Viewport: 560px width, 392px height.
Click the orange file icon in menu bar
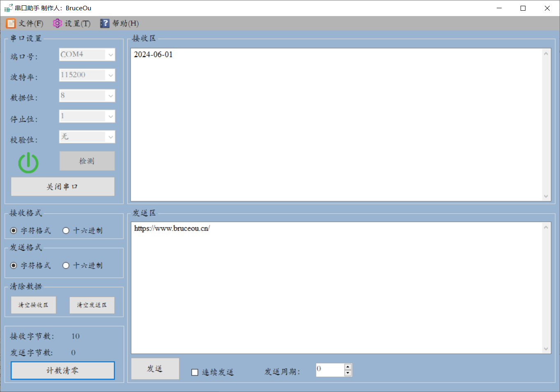11,23
